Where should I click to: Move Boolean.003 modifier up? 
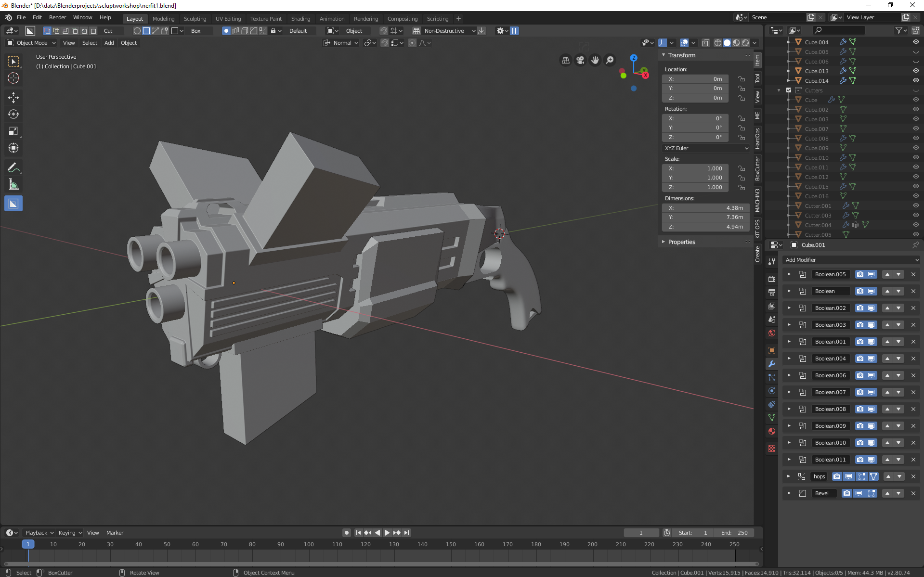[x=887, y=325]
